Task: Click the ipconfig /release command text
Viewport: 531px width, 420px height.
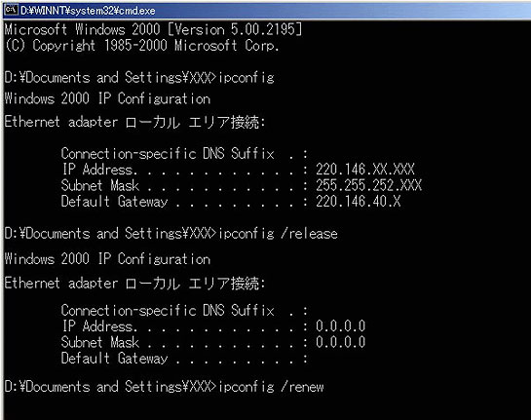Action: tap(278, 234)
